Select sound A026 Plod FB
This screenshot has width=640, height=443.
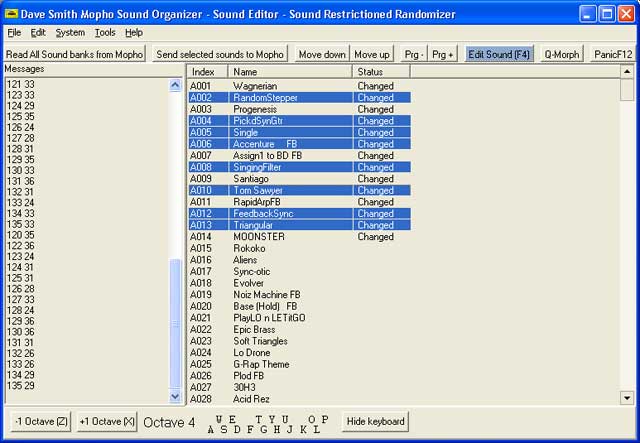click(300, 376)
